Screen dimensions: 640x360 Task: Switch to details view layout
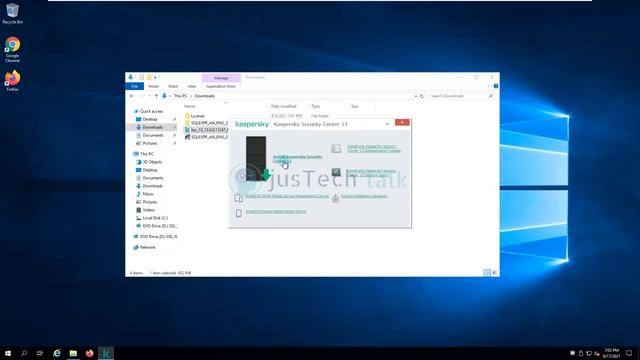(x=487, y=273)
